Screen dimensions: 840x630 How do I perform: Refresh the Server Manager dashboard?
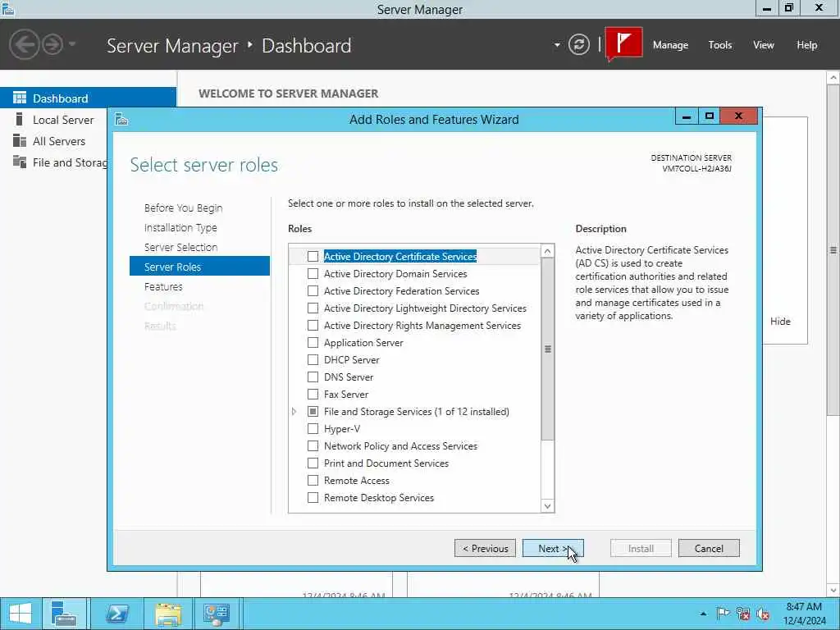(578, 44)
